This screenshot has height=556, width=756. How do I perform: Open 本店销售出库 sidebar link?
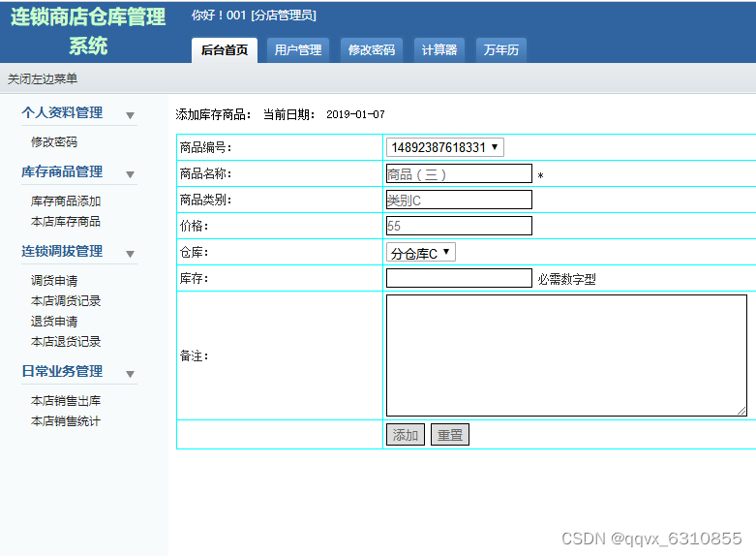pyautogui.click(x=66, y=401)
